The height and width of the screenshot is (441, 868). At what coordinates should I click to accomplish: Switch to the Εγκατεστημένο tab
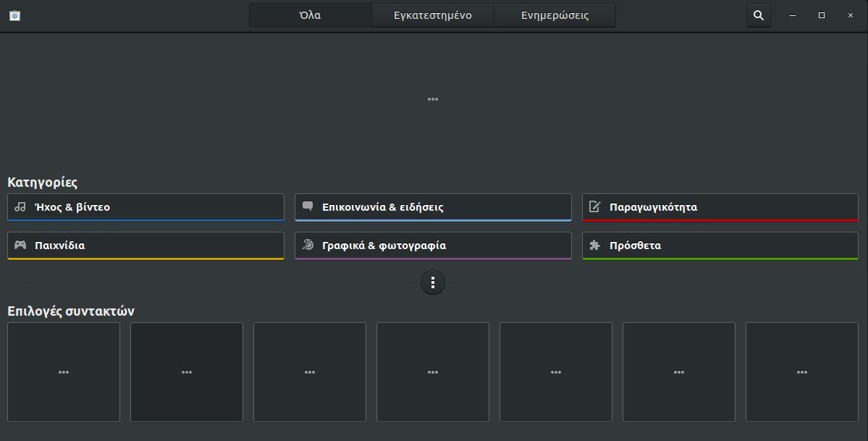pos(433,15)
